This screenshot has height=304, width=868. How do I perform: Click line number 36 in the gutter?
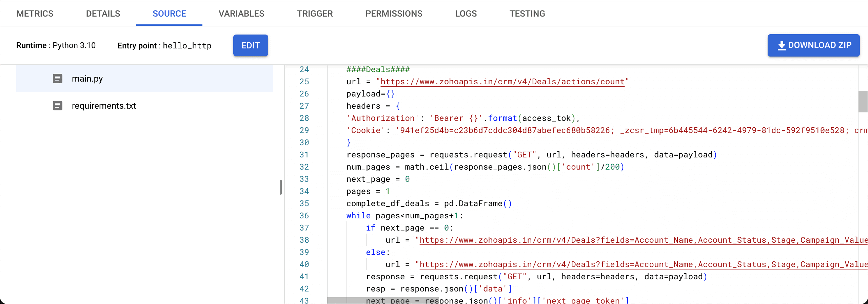pos(304,216)
